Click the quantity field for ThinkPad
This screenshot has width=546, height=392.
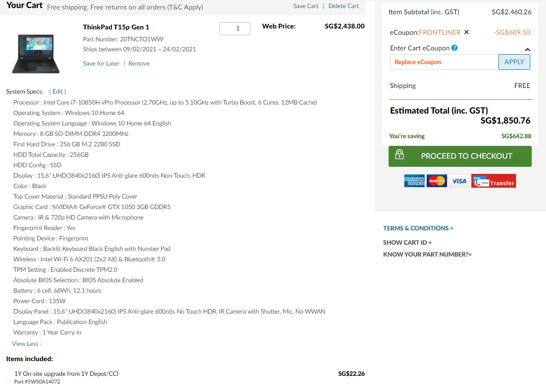234,29
